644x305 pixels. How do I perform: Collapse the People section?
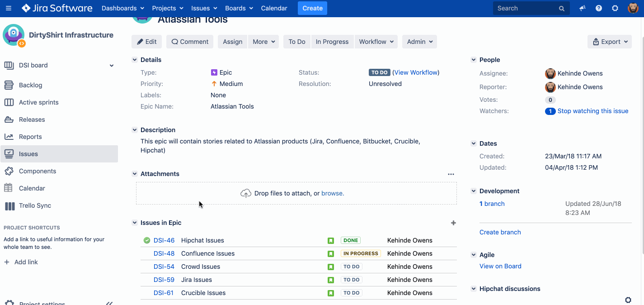point(473,60)
